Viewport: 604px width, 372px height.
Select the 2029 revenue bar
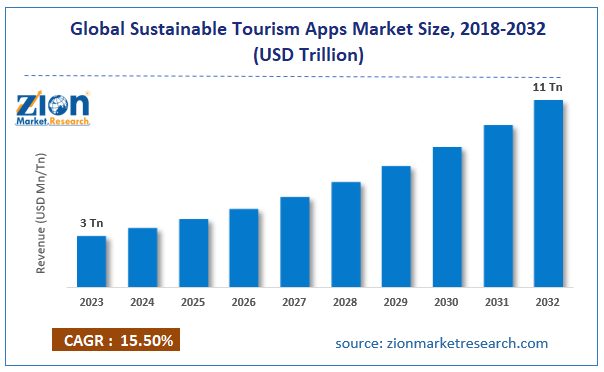(396, 227)
